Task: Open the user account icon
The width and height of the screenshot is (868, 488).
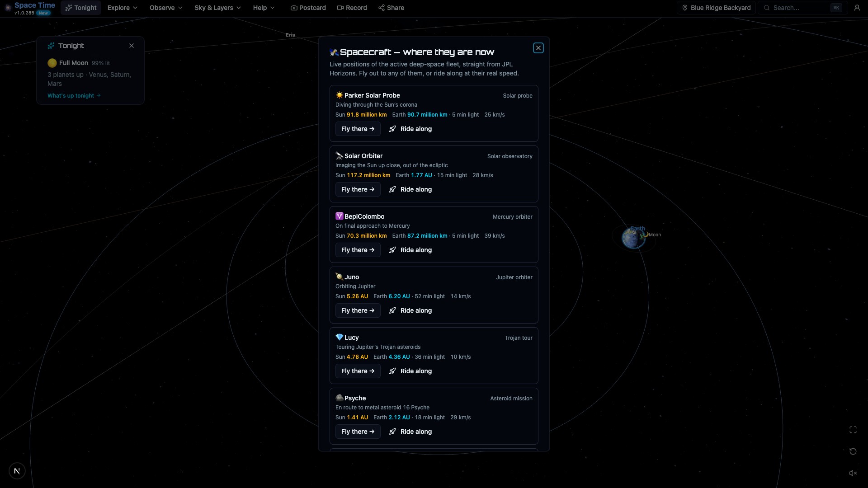Action: (x=857, y=8)
